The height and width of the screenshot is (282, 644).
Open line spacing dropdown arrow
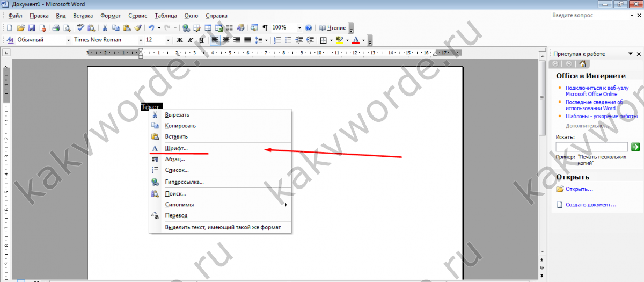tap(266, 40)
